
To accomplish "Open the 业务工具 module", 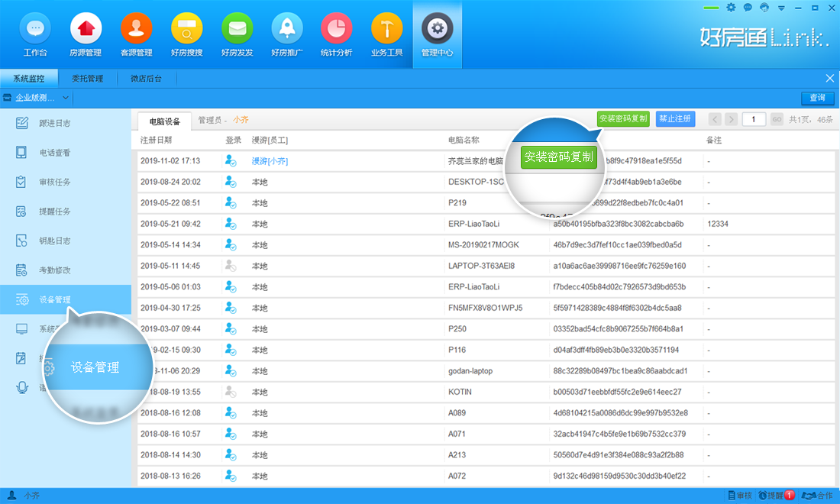I will 386,34.
